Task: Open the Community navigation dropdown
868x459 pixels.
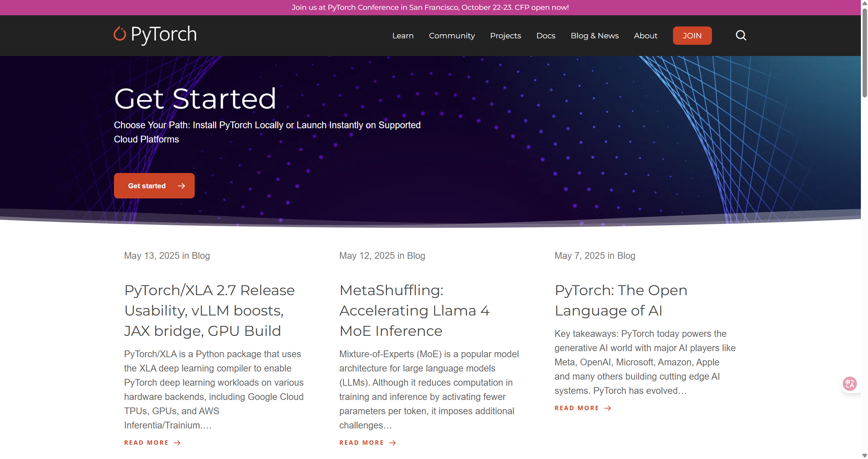Action: 452,35
